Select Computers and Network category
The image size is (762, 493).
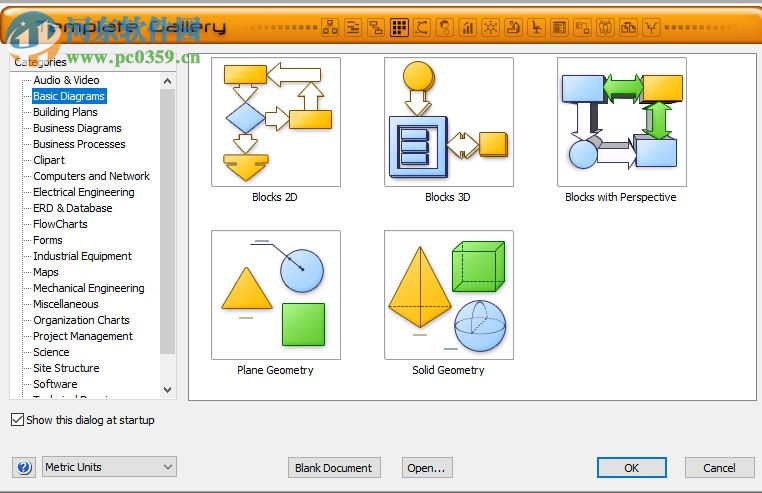coord(91,176)
